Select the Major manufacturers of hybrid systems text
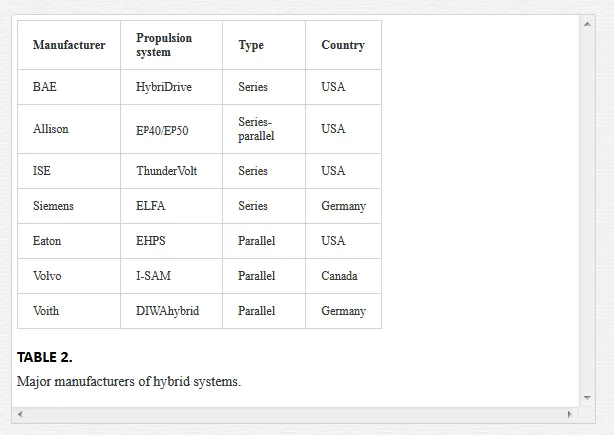 (129, 381)
